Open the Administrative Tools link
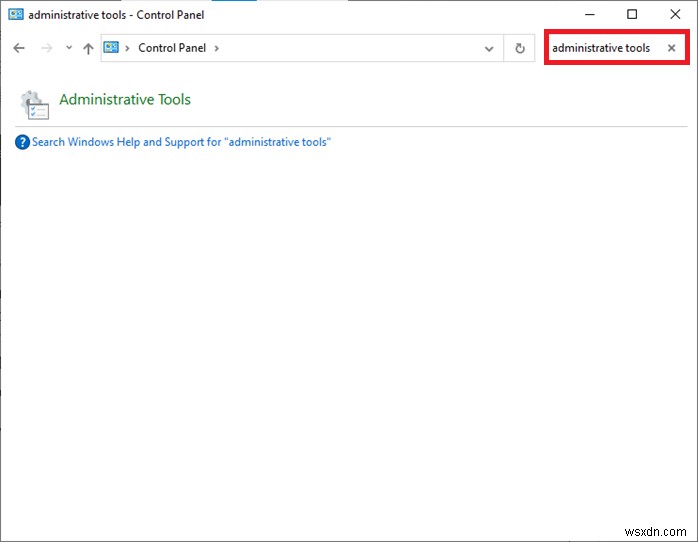Image resolution: width=698 pixels, height=542 pixels. 125,99
